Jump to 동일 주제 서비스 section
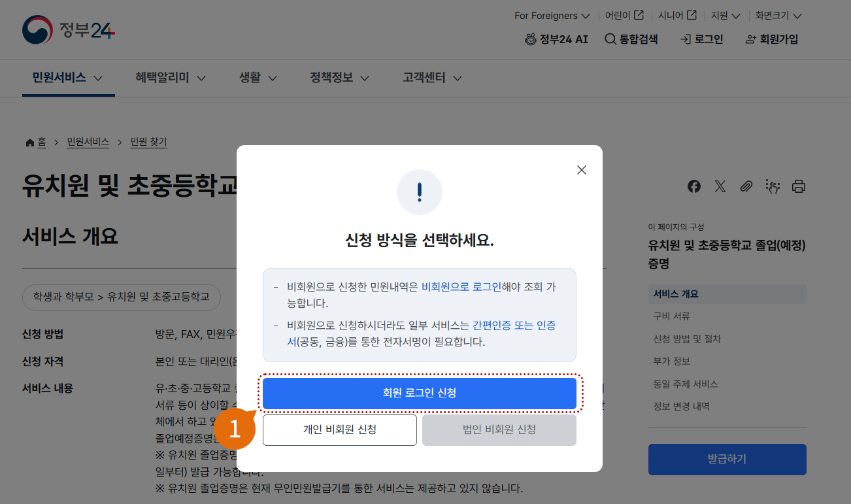This screenshot has width=851, height=504. click(x=686, y=384)
